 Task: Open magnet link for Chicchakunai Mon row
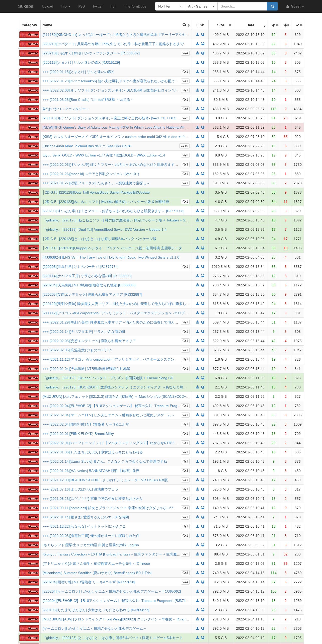pyautogui.click(x=203, y=146)
